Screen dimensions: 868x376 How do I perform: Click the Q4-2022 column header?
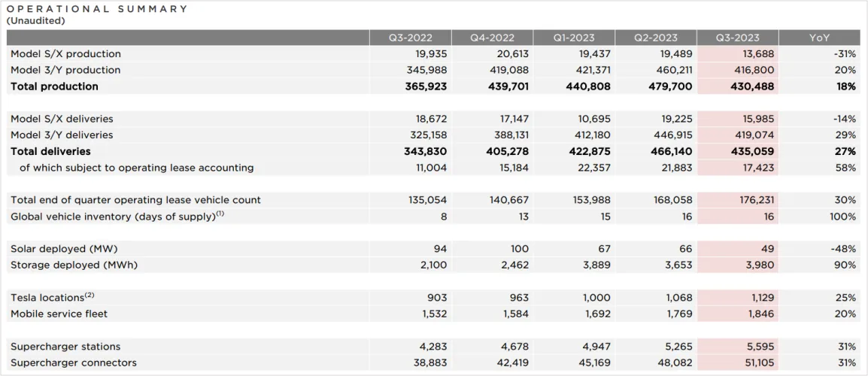click(492, 38)
